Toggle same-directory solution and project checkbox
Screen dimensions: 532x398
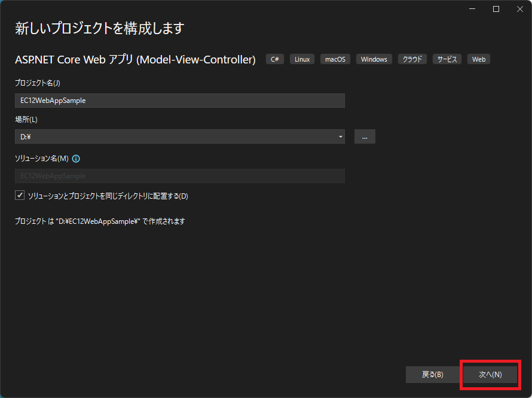pos(20,195)
